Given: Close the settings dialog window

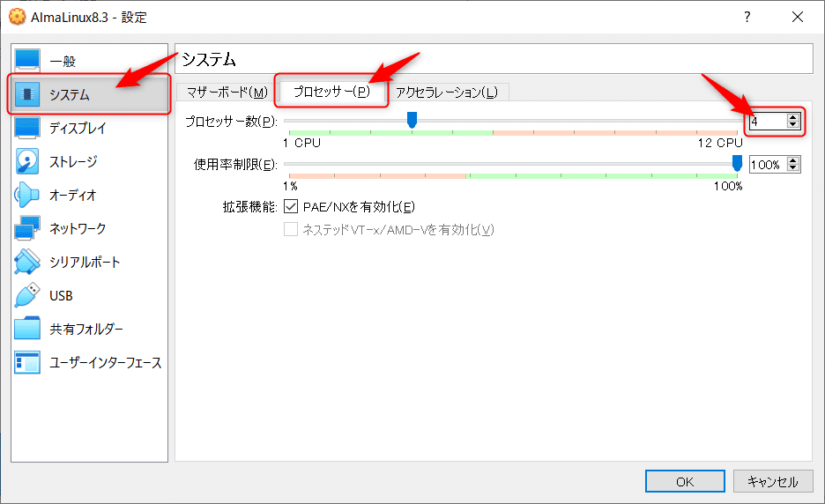Looking at the screenshot, I should (798, 17).
